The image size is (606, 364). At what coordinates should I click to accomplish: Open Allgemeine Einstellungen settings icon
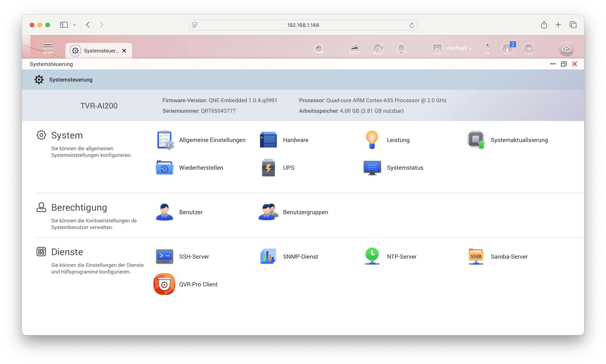pyautogui.click(x=165, y=140)
